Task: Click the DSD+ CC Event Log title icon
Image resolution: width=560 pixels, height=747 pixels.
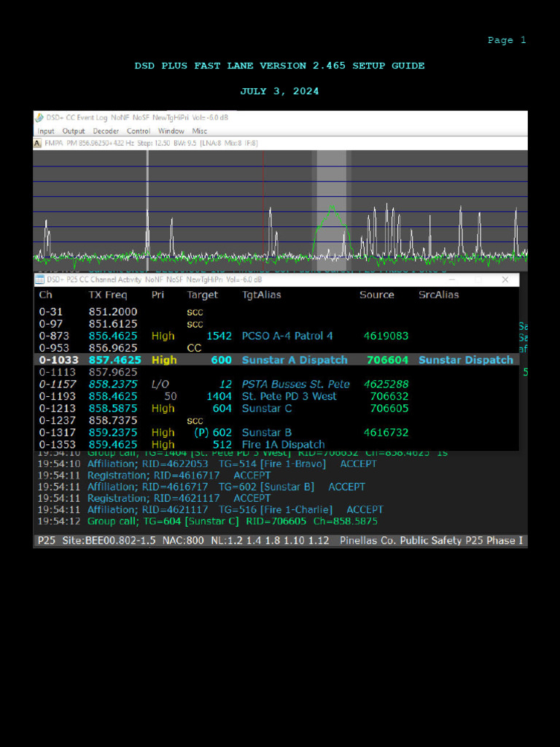Action: point(39,117)
